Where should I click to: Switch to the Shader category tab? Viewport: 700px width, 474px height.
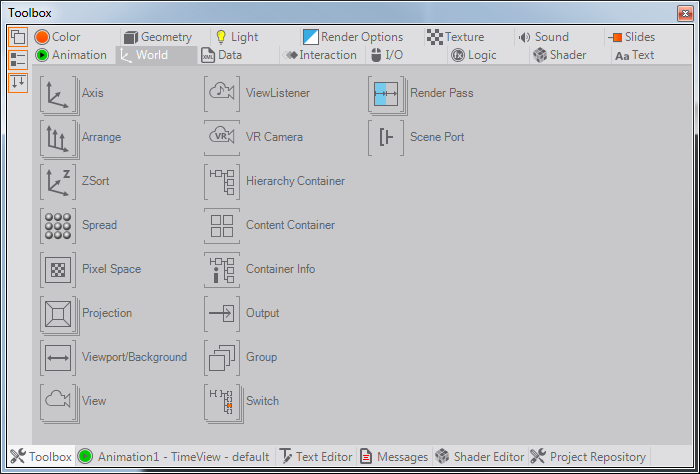point(559,55)
